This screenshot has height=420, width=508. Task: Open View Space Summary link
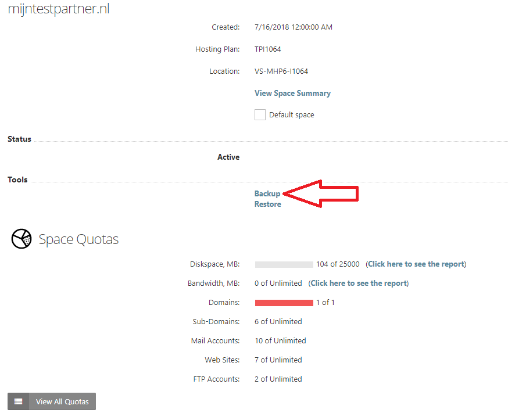tap(292, 94)
